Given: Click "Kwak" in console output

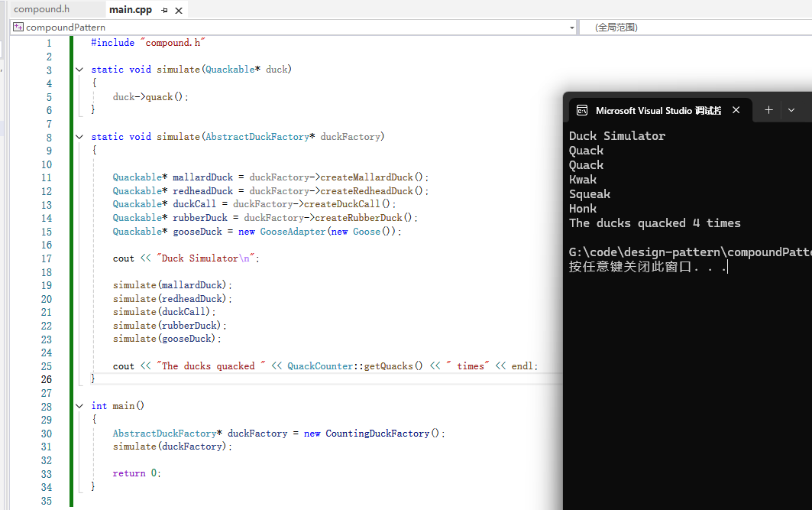Looking at the screenshot, I should (x=583, y=180).
